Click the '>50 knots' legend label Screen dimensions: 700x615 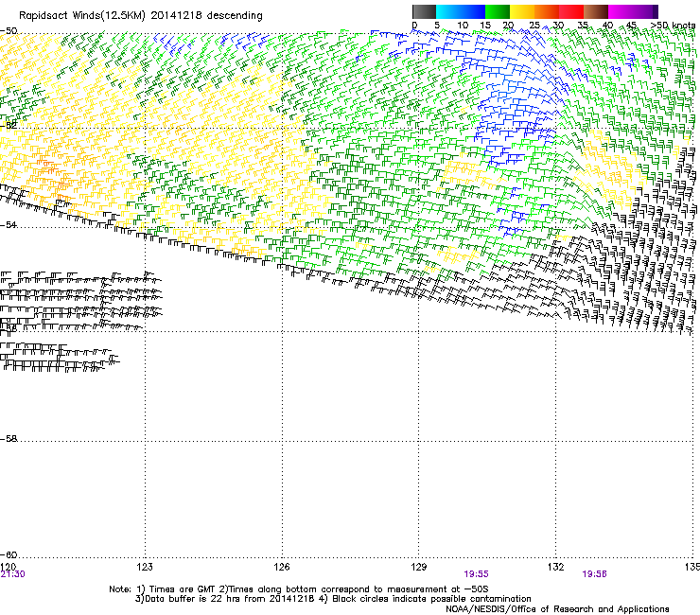pyautogui.click(x=673, y=26)
